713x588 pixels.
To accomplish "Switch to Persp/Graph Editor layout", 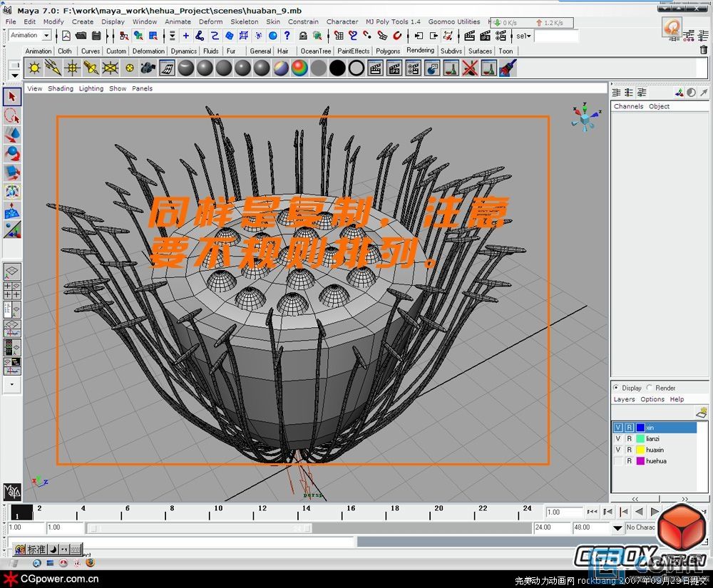I will 12,329.
